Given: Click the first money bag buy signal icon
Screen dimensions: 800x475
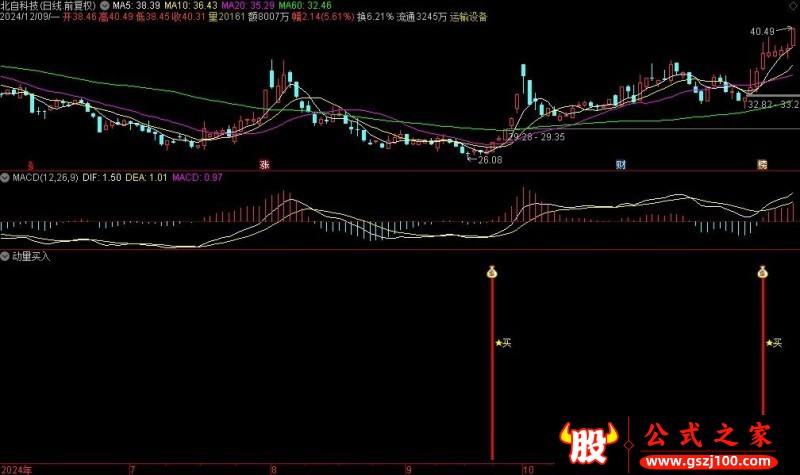Looking at the screenshot, I should [x=492, y=272].
